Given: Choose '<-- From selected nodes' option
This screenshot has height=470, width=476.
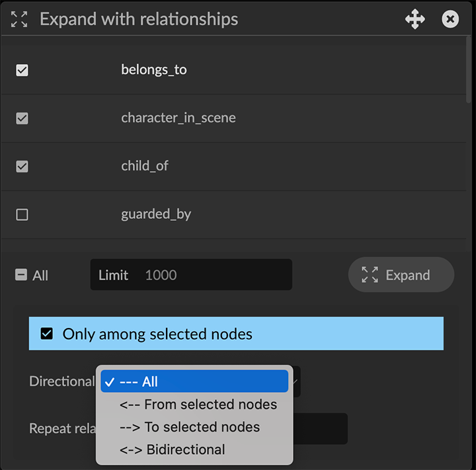Looking at the screenshot, I should 198,405.
